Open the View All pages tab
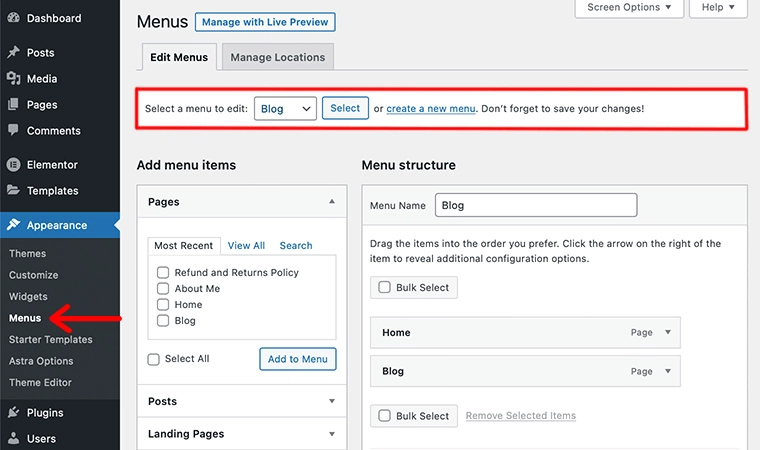The width and height of the screenshot is (760, 450). pyautogui.click(x=246, y=245)
